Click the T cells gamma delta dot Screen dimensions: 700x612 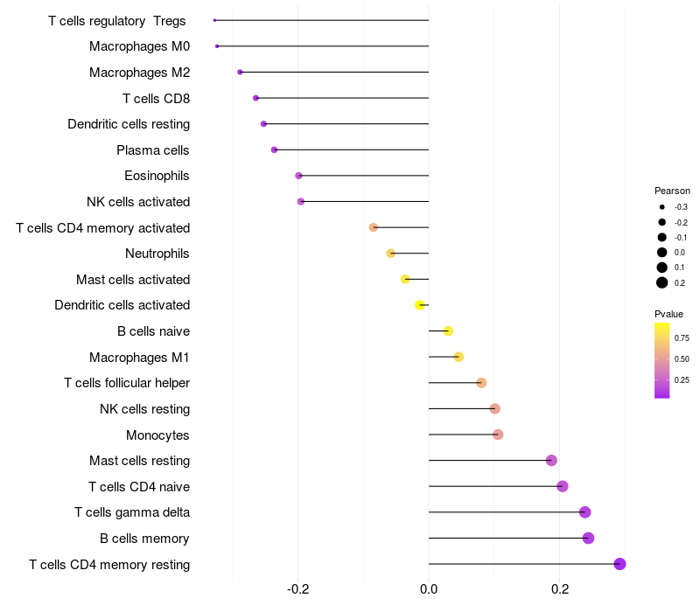point(584,512)
